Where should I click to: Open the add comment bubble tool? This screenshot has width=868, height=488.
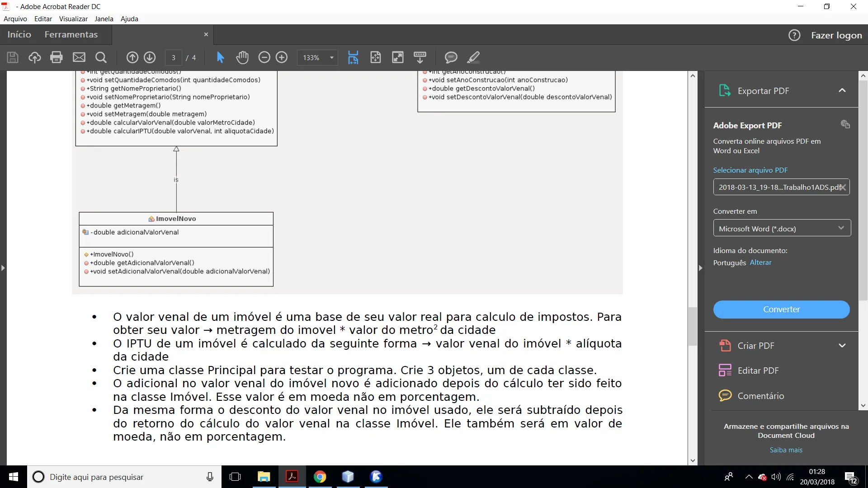(451, 57)
